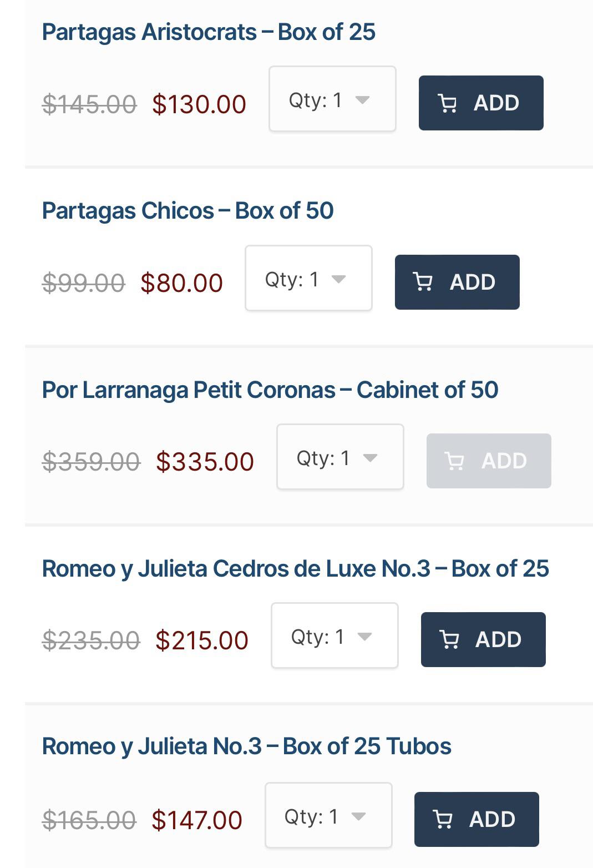
Task: Add Romeo y Julieta No.3 Tubos to cart
Action: click(x=476, y=819)
